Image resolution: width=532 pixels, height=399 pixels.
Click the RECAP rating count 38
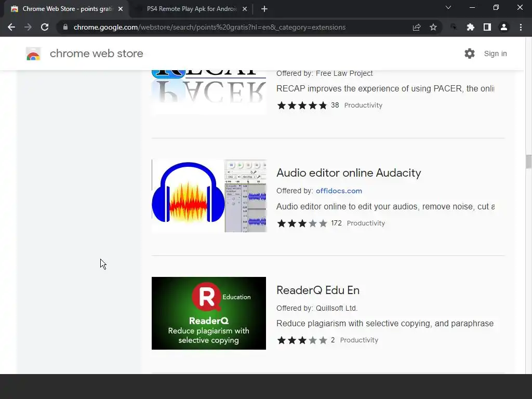tap(335, 105)
